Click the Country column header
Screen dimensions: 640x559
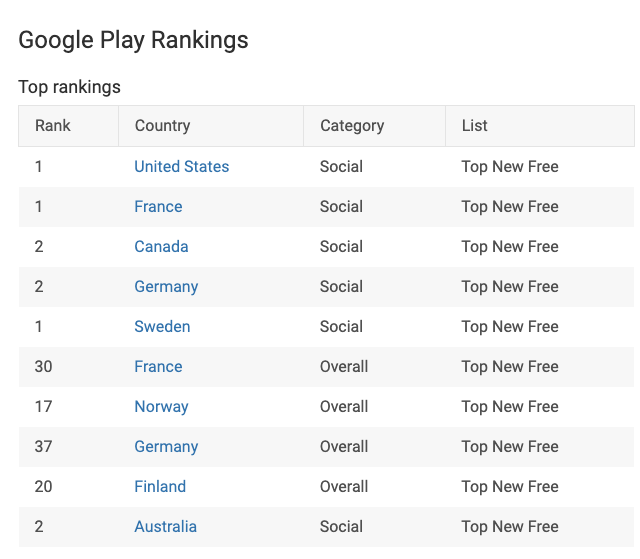[x=162, y=126]
